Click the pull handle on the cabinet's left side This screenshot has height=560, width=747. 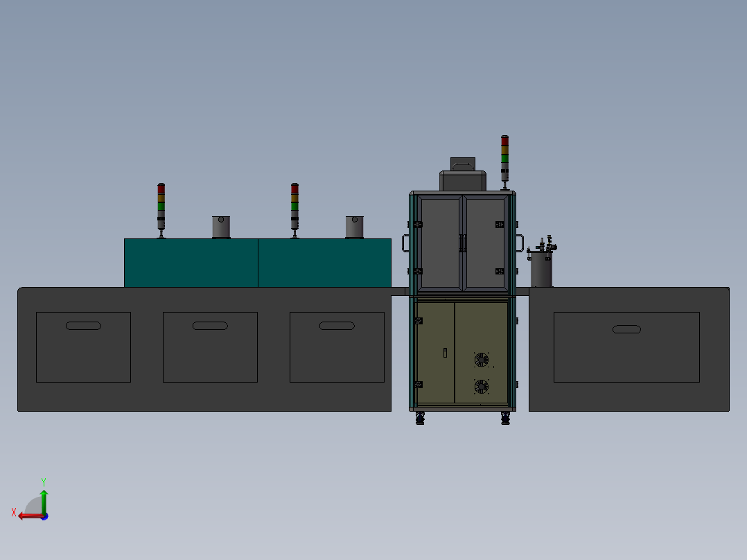click(405, 243)
